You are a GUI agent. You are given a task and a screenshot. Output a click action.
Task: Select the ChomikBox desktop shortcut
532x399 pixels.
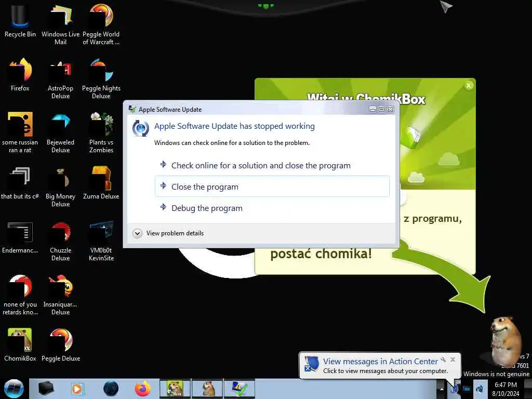coord(20,344)
